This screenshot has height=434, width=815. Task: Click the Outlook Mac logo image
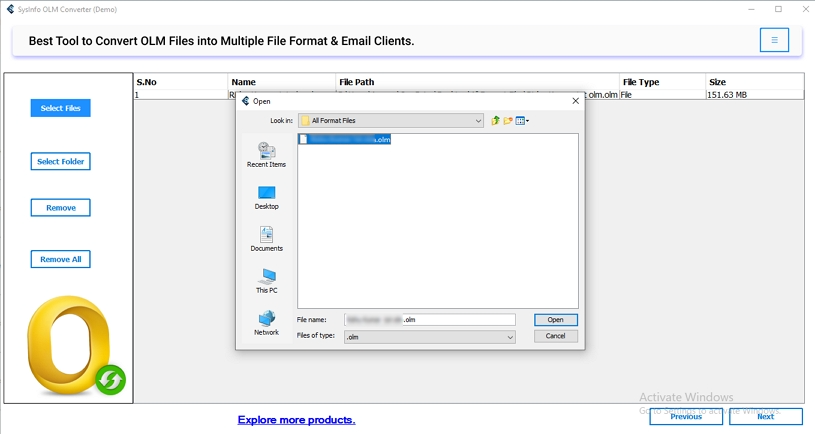pos(76,346)
